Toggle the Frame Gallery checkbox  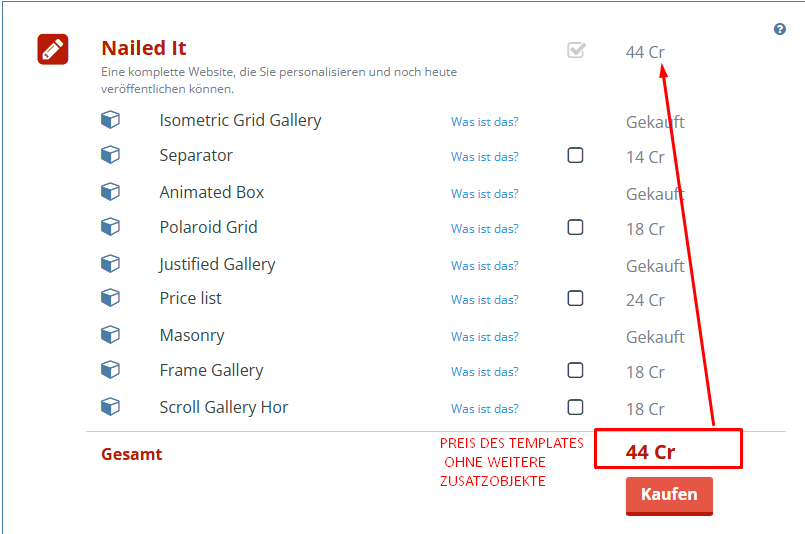click(x=575, y=370)
